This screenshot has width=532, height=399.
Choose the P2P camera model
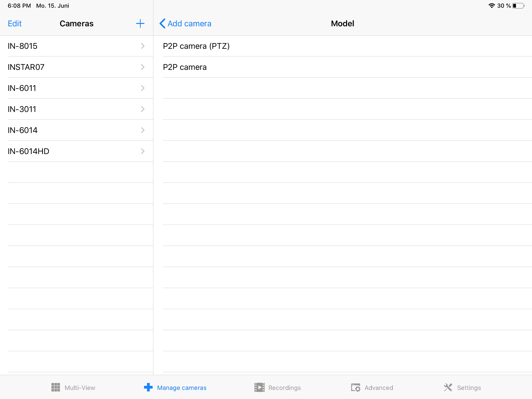[x=185, y=67]
